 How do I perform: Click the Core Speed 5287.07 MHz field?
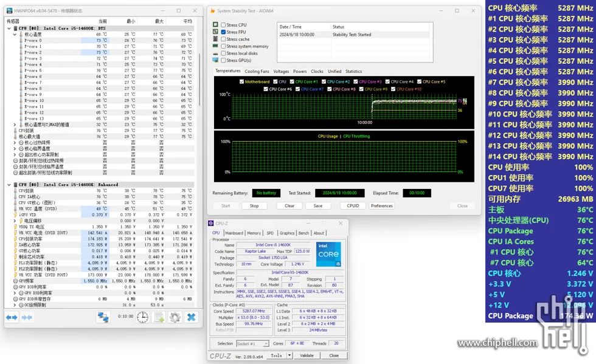coord(253,311)
